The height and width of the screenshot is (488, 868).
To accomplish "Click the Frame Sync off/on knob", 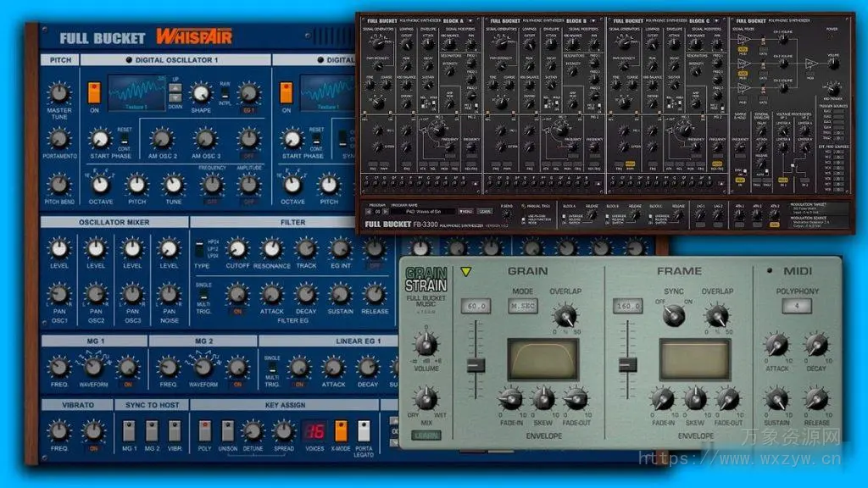I will 672,316.
